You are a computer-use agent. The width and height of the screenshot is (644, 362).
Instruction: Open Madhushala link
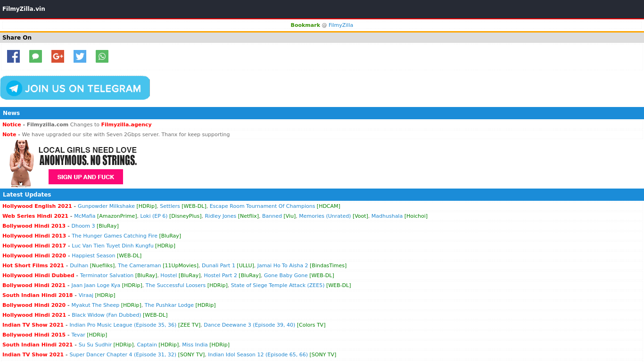pos(387,216)
